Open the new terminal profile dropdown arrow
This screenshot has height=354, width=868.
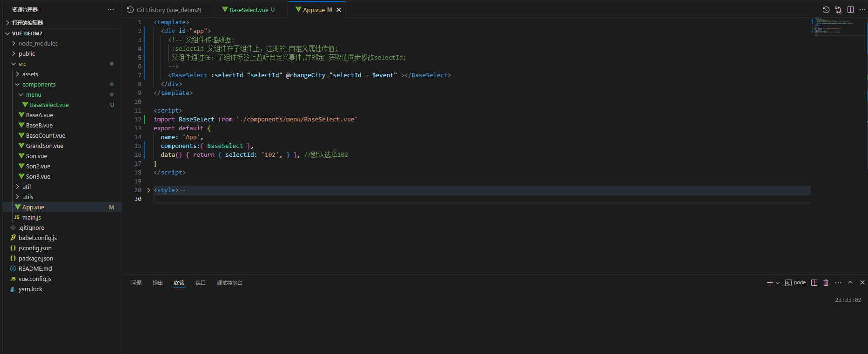pyautogui.click(x=778, y=283)
